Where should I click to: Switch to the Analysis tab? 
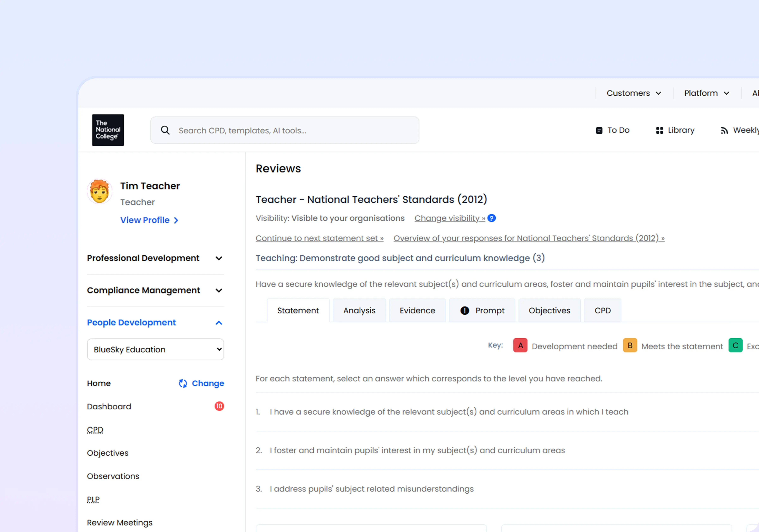[x=359, y=310]
